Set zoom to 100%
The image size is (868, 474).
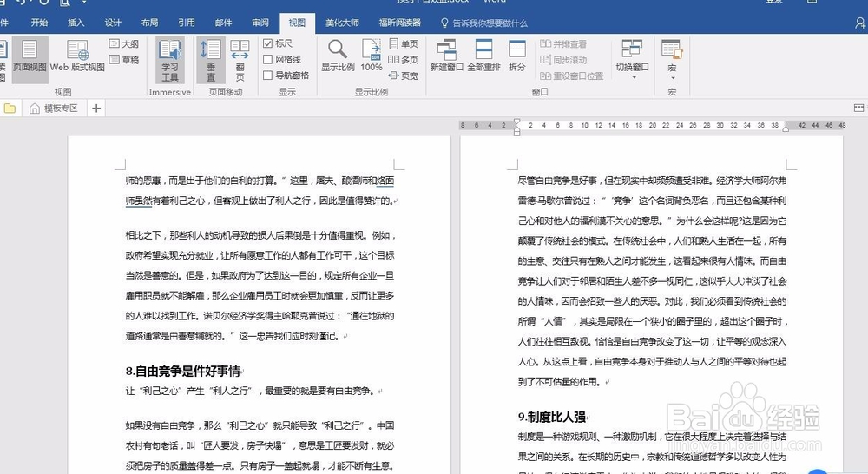tap(371, 56)
